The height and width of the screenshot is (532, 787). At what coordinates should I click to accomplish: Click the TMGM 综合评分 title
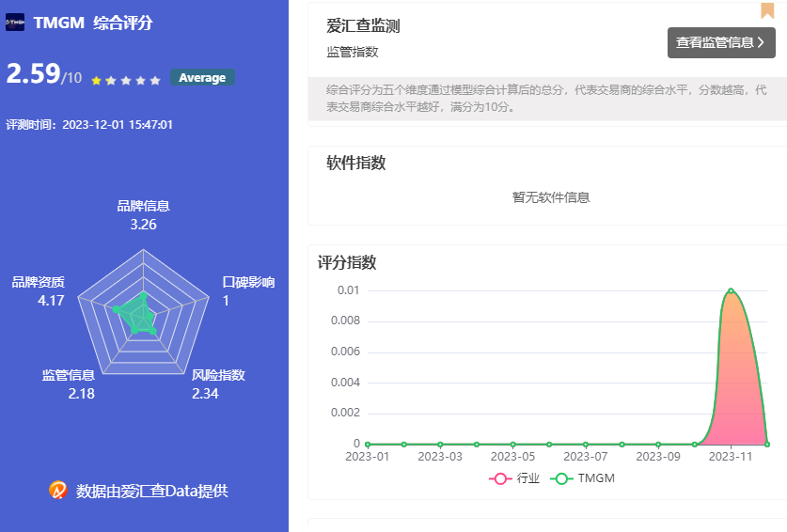click(93, 23)
